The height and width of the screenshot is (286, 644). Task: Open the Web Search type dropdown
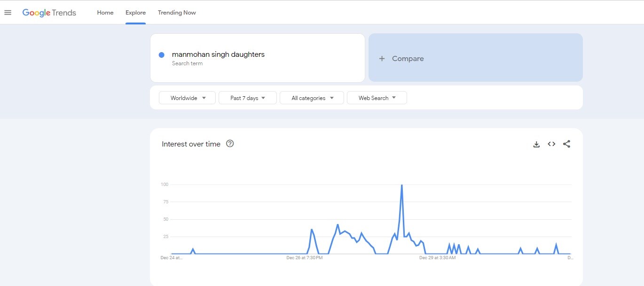coord(377,98)
